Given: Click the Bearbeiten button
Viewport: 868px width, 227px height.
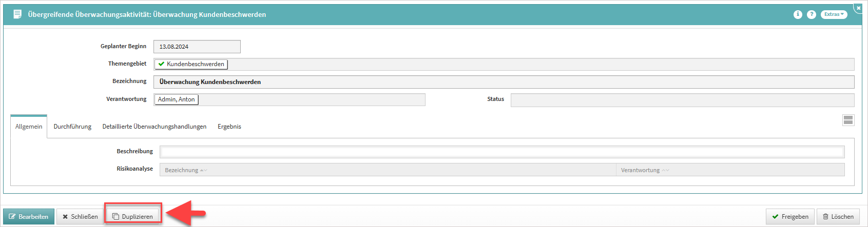Looking at the screenshot, I should pyautogui.click(x=29, y=216).
